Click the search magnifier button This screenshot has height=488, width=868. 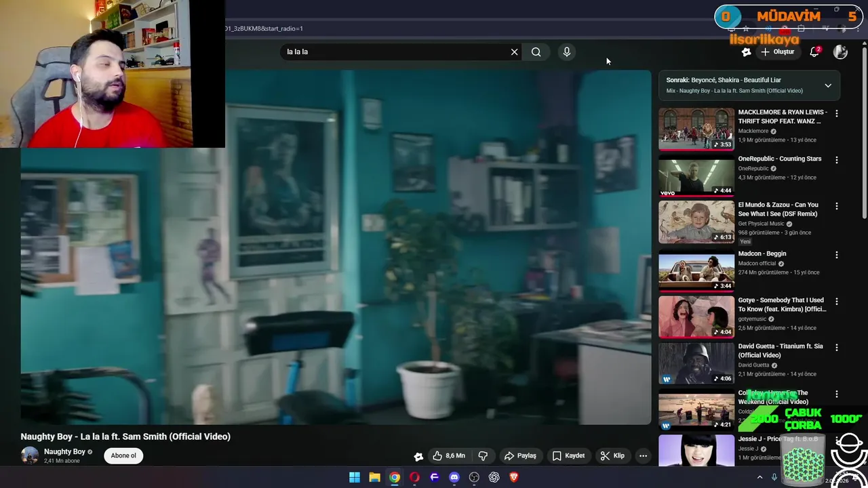(536, 52)
